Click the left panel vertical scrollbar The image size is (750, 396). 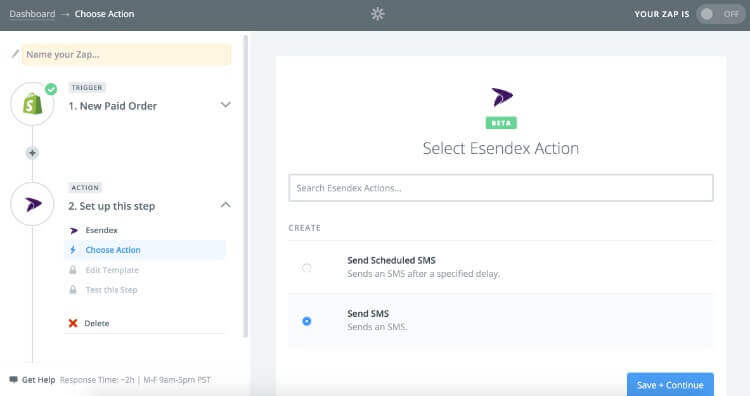(x=246, y=187)
